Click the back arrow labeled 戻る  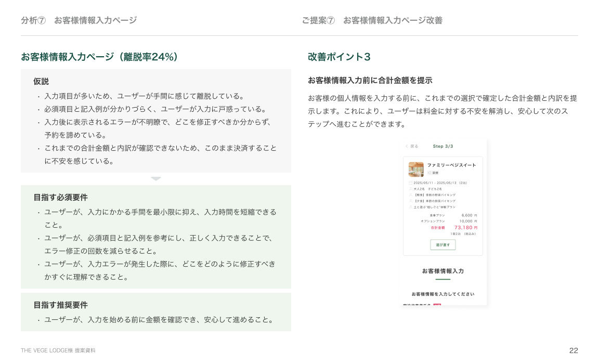pos(411,146)
